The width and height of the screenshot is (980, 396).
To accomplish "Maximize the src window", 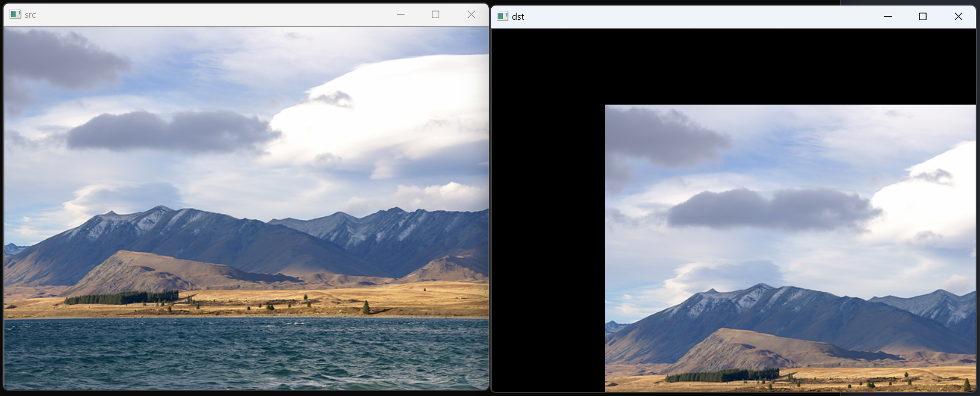I will (x=436, y=14).
